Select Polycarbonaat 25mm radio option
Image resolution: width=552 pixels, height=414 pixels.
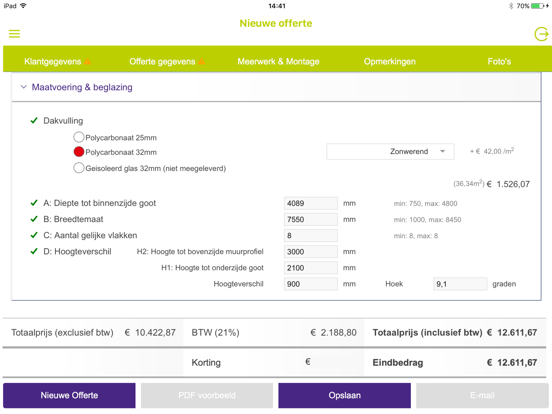[x=79, y=137]
